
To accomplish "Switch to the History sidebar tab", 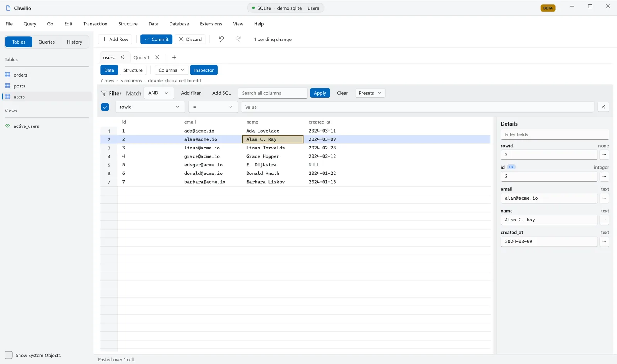I will coord(74,42).
